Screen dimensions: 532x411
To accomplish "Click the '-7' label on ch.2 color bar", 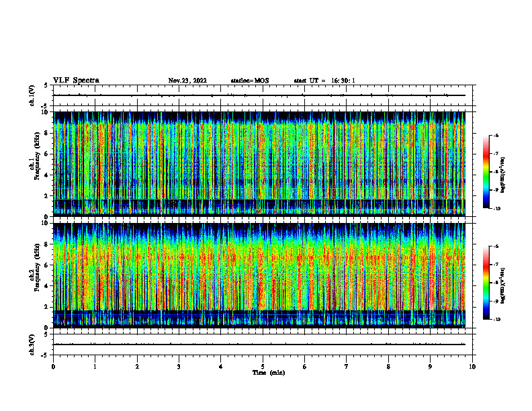I will pyautogui.click(x=496, y=265).
